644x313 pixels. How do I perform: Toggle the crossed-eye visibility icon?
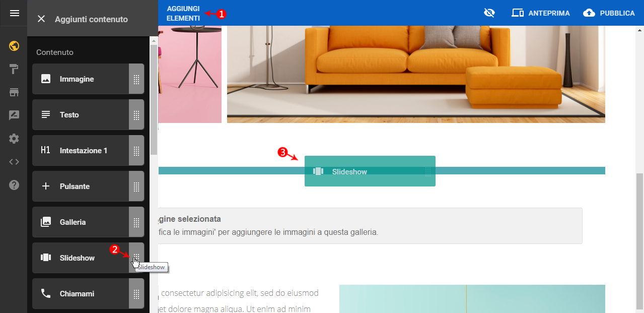(489, 13)
